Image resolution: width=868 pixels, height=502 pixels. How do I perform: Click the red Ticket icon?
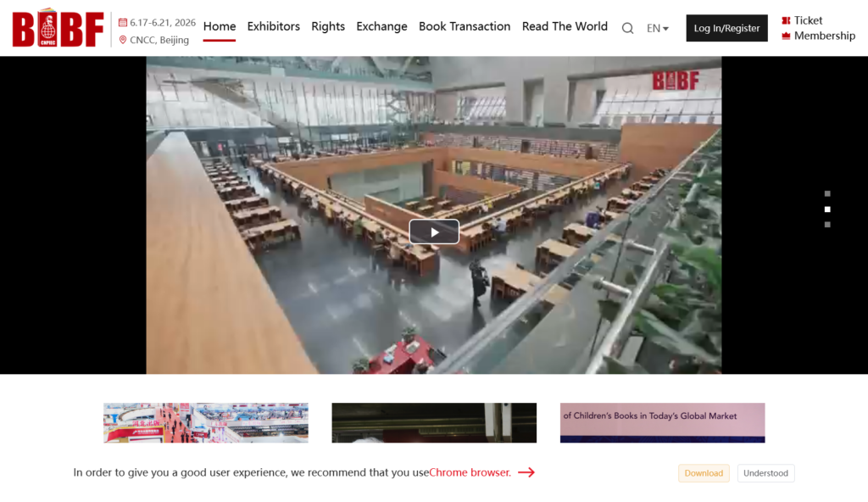click(x=786, y=20)
